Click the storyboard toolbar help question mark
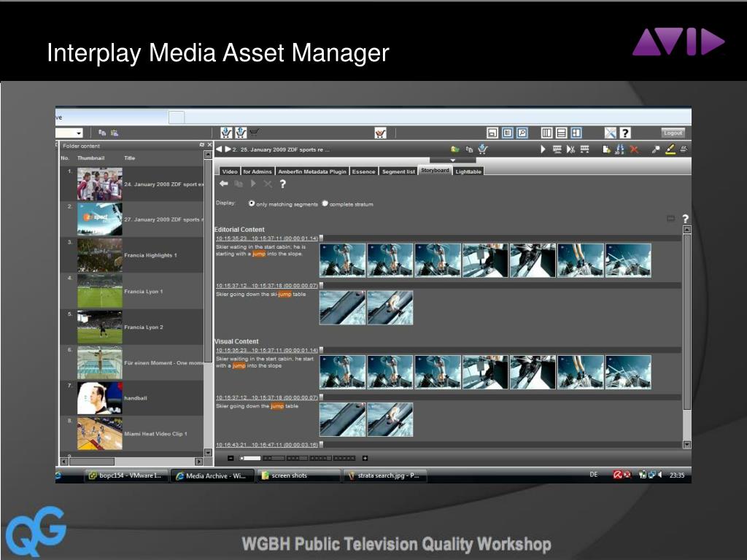The image size is (747, 560). click(x=282, y=184)
